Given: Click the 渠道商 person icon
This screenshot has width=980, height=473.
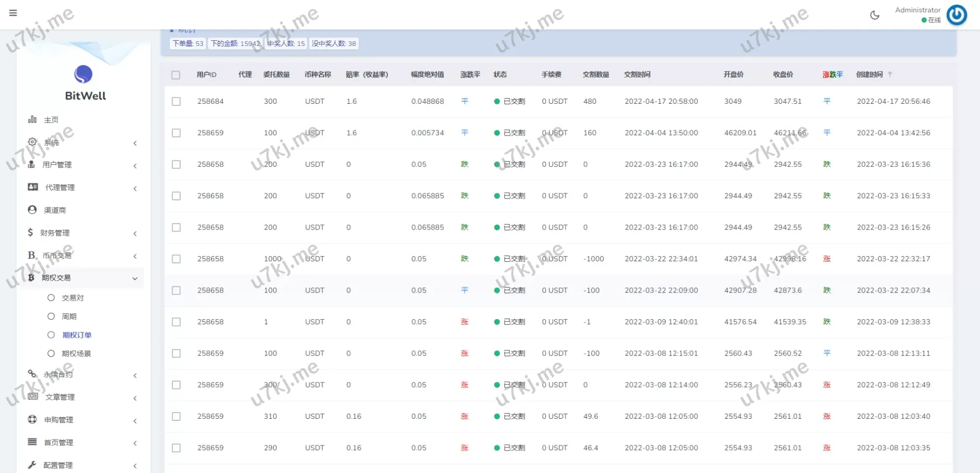Looking at the screenshot, I should pos(32,210).
